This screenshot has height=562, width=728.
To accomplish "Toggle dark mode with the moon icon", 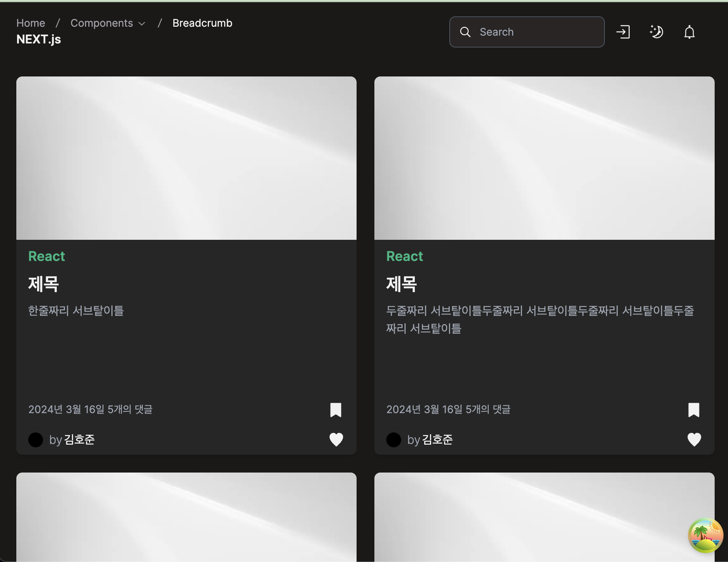I will tap(656, 32).
